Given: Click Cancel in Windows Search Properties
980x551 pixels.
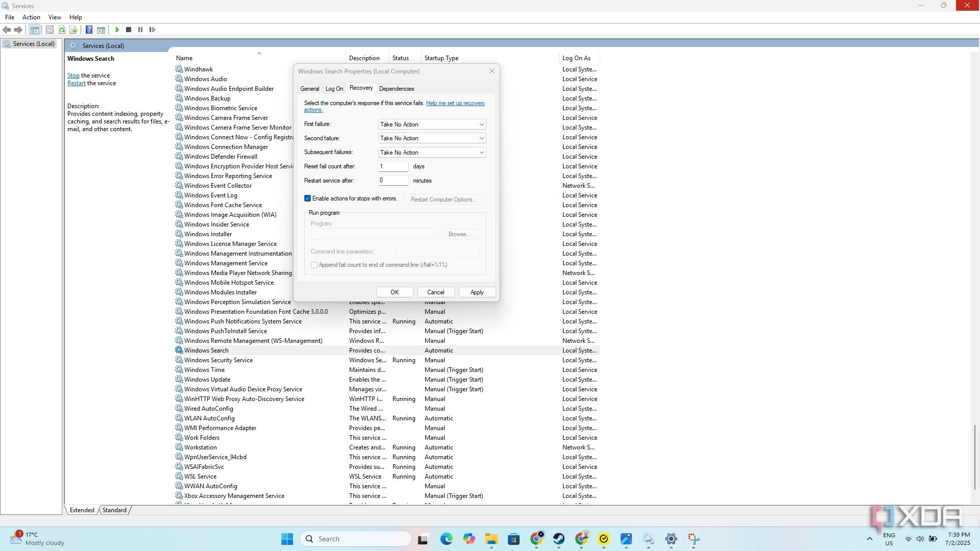Looking at the screenshot, I should pyautogui.click(x=435, y=292).
